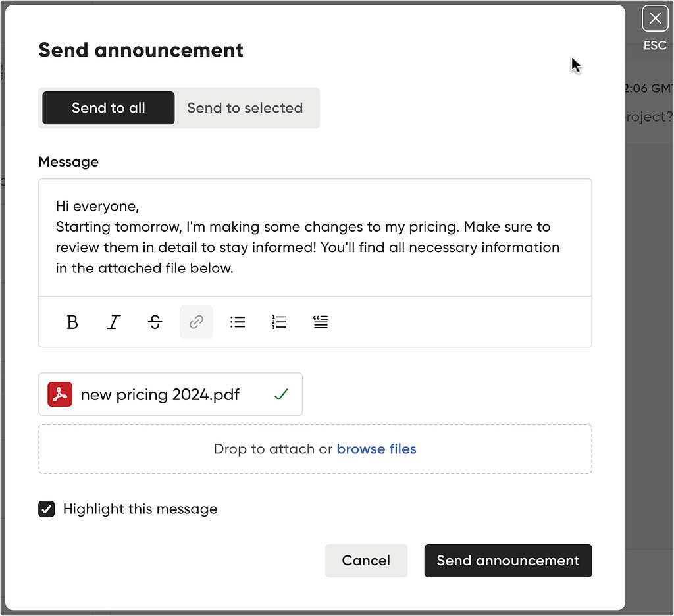Apply italic formatting to the message

(x=113, y=322)
